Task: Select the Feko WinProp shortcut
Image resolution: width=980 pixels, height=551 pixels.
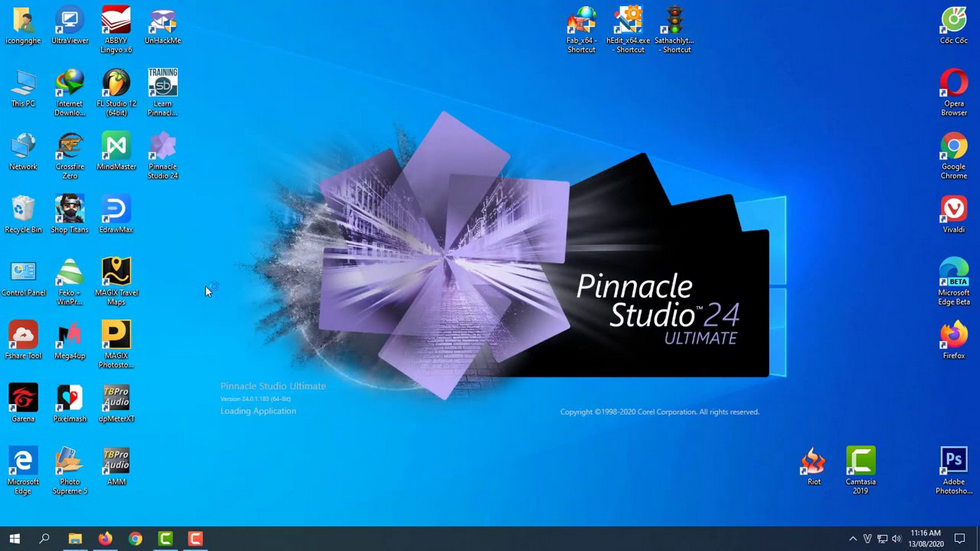Action: pos(69,282)
